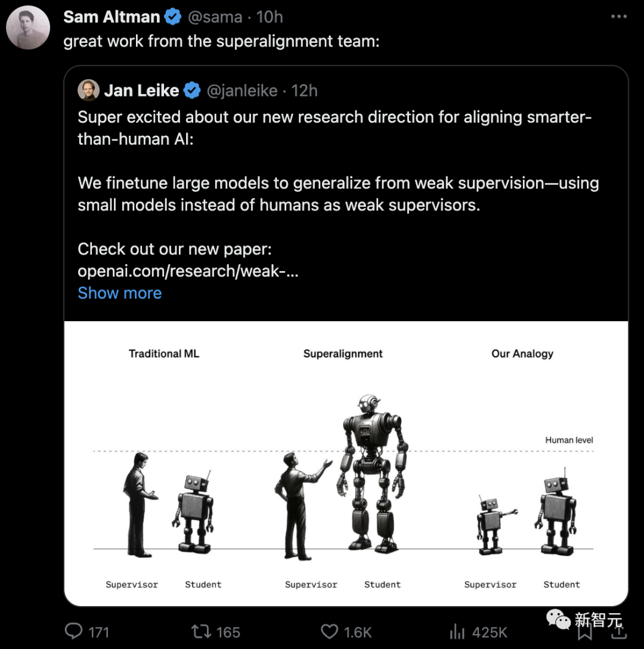Image resolution: width=644 pixels, height=649 pixels.
Task: Open the tweet's three-dot more menu
Action: [x=618, y=17]
